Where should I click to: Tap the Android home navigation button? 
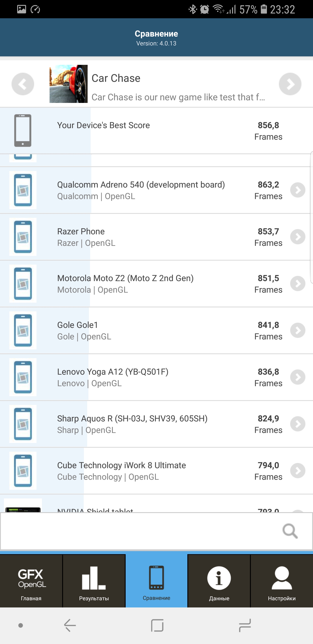point(157,625)
